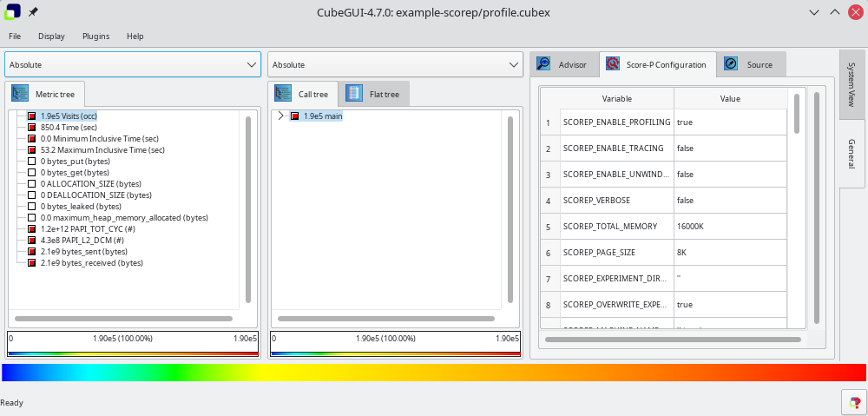This screenshot has height=416, width=868.
Task: Select the Score-P Configuration tab
Action: coord(658,64)
